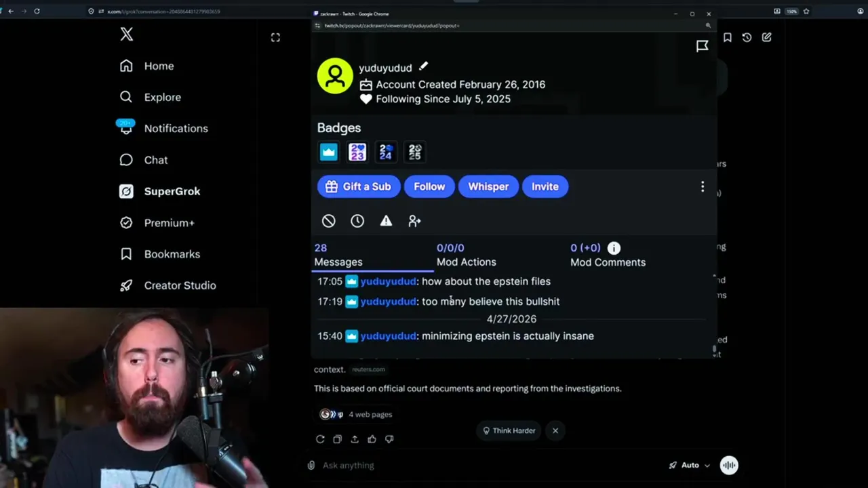The image size is (868, 488).
Task: Click the timeout clock icon
Action: [x=357, y=221]
